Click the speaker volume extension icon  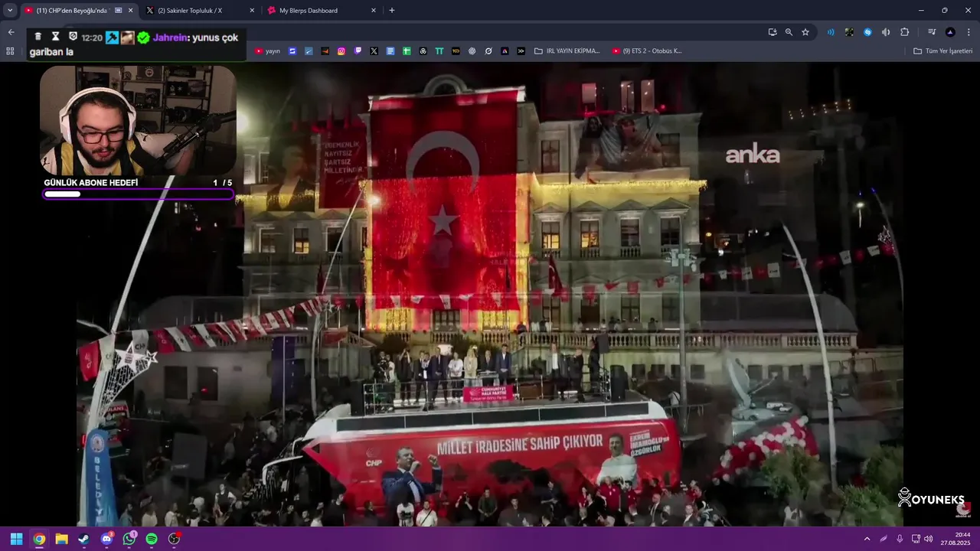[886, 32]
